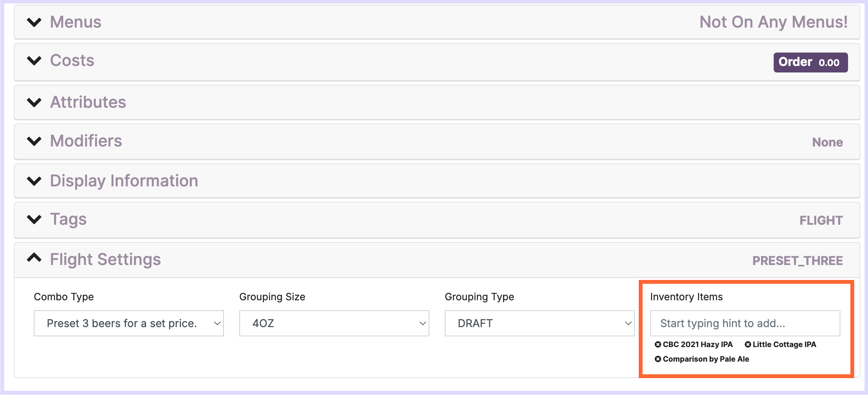Expand the Tags section chevron
This screenshot has height=395, width=868.
[34, 219]
